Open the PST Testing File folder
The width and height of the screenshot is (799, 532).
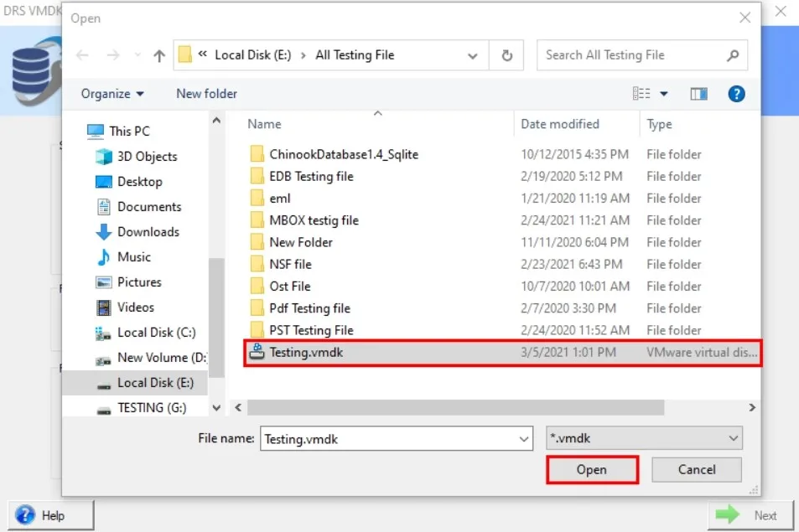(311, 330)
